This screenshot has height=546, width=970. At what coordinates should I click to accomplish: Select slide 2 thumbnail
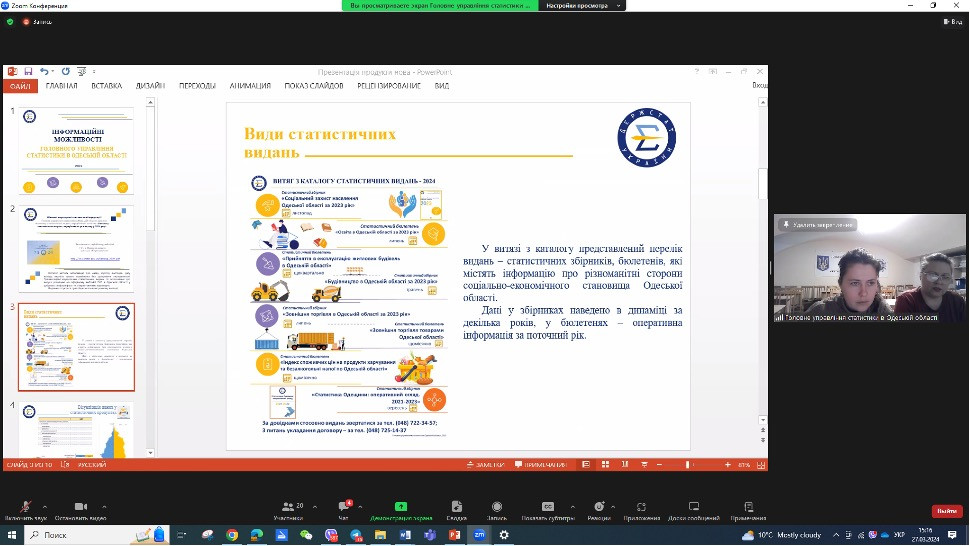pos(76,249)
